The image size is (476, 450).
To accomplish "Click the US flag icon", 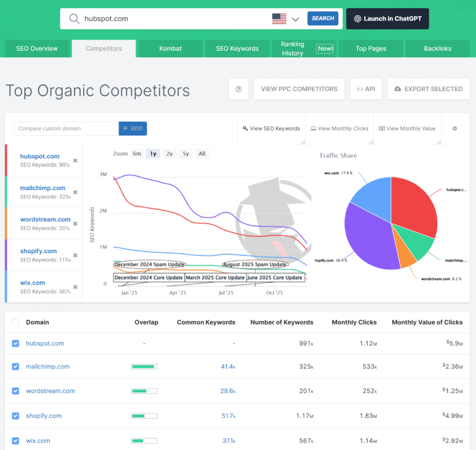I will coord(279,19).
